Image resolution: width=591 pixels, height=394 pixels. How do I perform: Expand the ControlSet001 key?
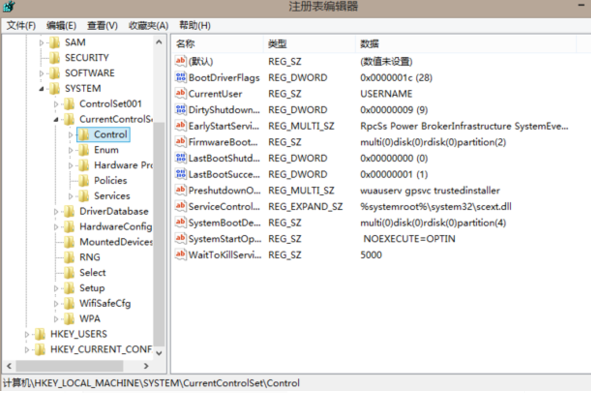pos(56,104)
